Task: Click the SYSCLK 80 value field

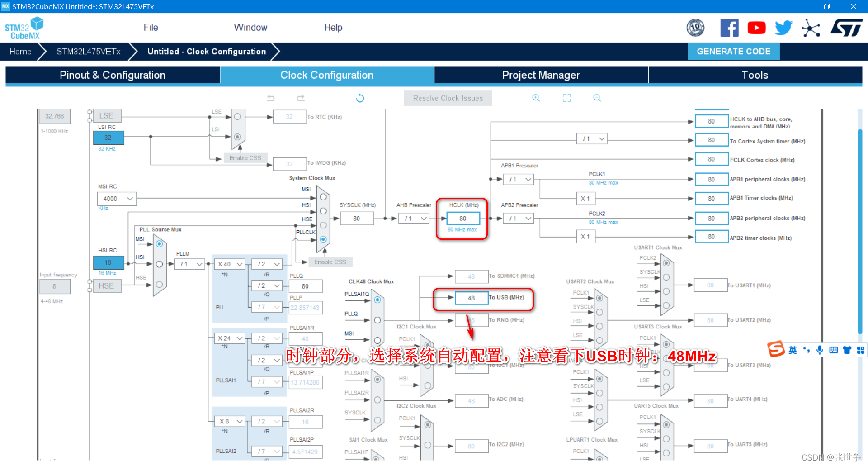Action: [x=357, y=219]
